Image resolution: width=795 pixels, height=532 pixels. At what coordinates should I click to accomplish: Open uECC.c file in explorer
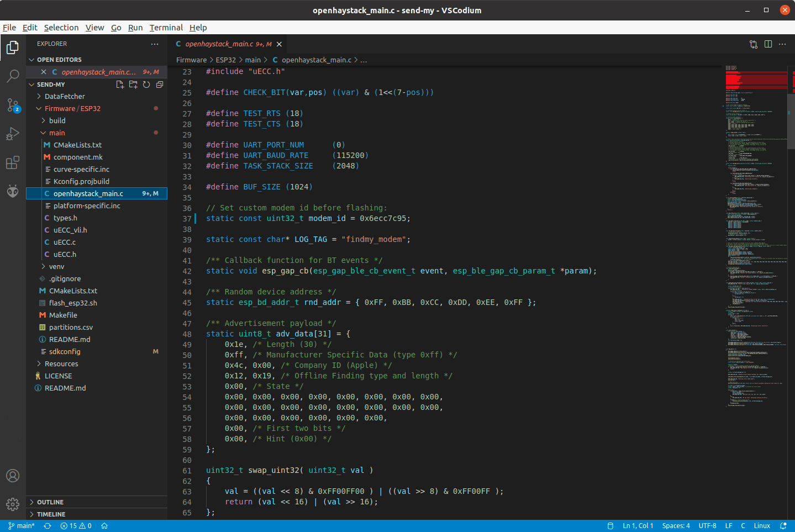(65, 243)
